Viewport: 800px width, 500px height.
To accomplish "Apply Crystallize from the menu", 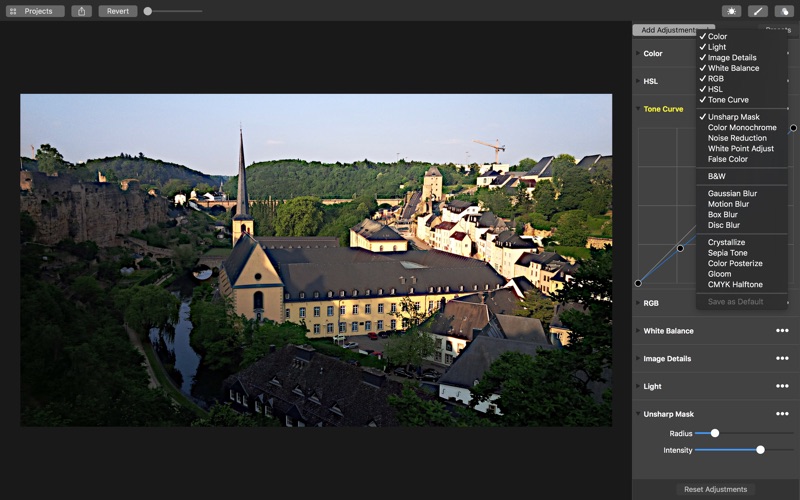I will click(742, 242).
